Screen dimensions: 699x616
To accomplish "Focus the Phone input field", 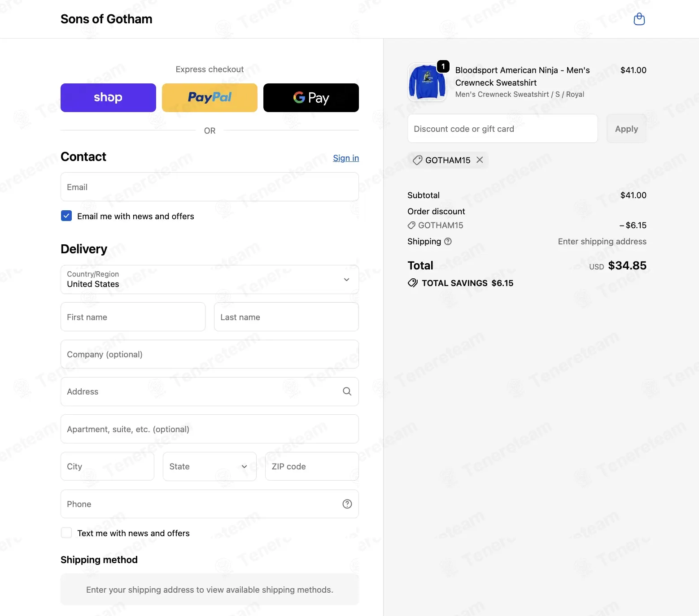I will pos(210,504).
